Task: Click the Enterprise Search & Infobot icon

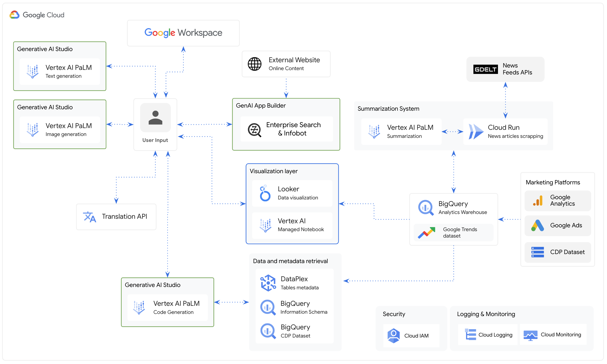Action: pyautogui.click(x=255, y=130)
